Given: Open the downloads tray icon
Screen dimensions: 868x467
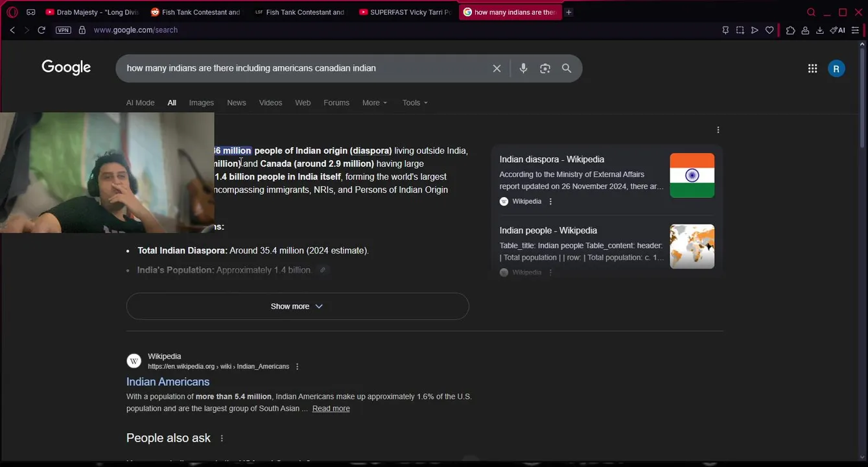Looking at the screenshot, I should 819,30.
